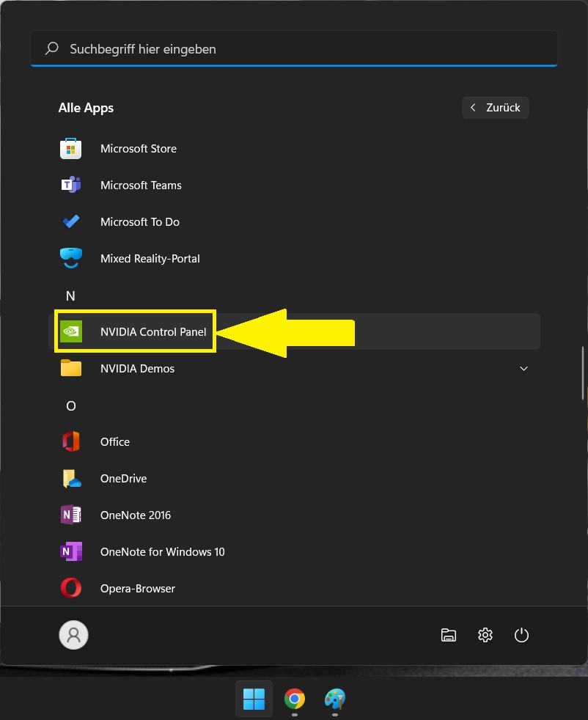Select the NVIDIA Demos label

pos(137,368)
